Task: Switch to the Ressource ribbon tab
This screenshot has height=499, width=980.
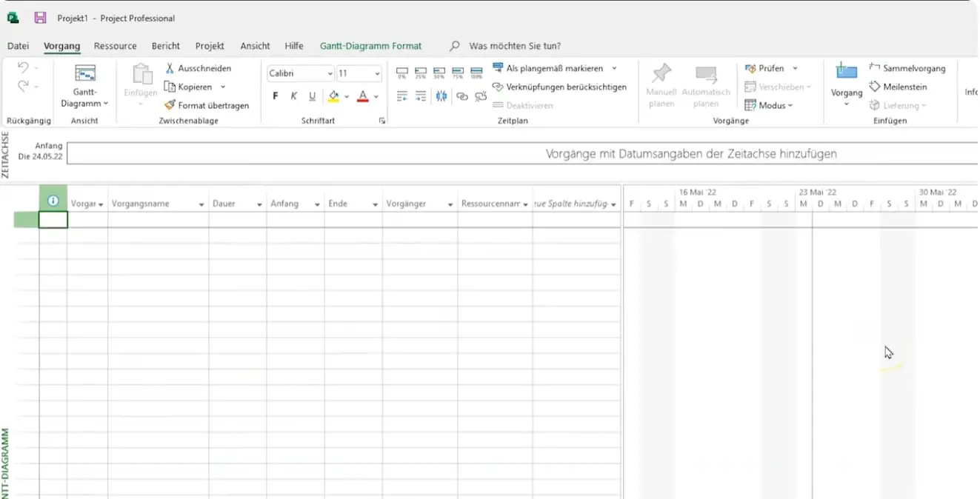Action: (x=115, y=46)
